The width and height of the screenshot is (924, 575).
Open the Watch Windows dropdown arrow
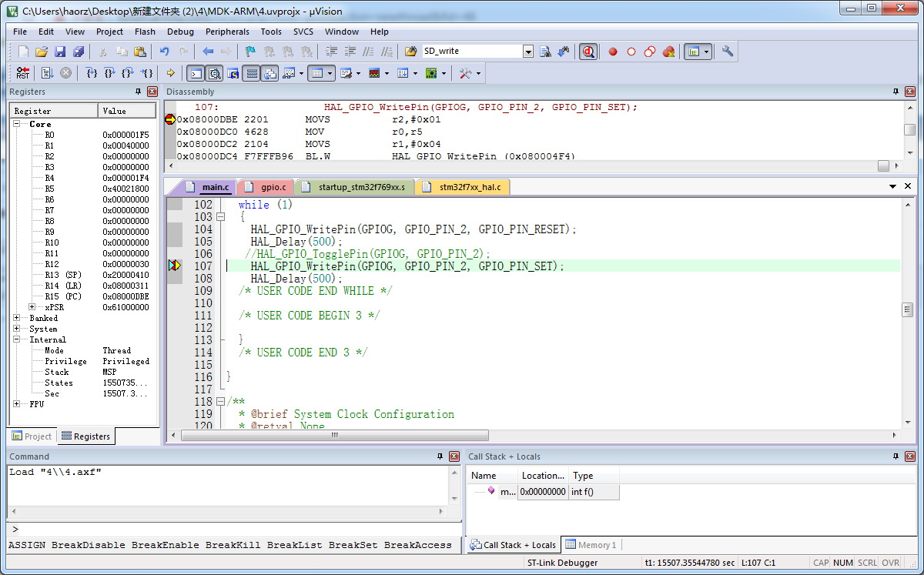point(300,73)
